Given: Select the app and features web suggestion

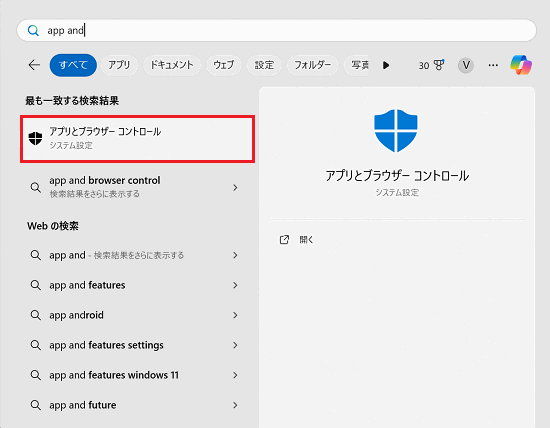Looking at the screenshot, I should coord(138,285).
